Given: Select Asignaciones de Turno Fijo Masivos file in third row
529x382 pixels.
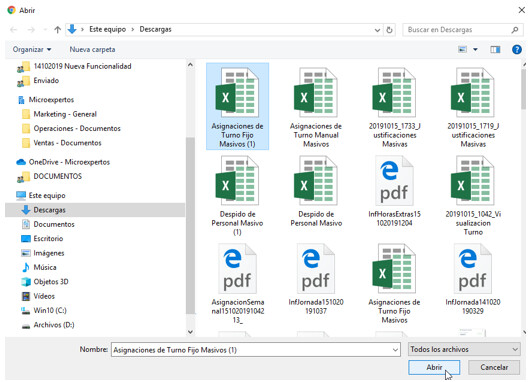Looking at the screenshot, I should [x=394, y=283].
